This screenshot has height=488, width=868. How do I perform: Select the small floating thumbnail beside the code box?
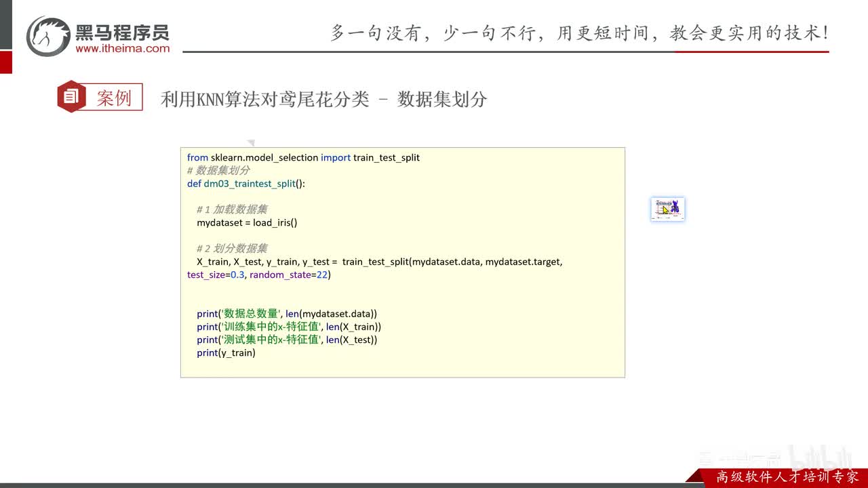pos(667,209)
